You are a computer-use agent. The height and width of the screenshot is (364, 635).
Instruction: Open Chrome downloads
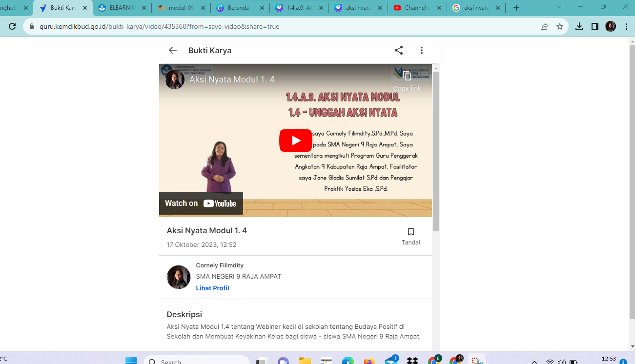[x=579, y=26]
